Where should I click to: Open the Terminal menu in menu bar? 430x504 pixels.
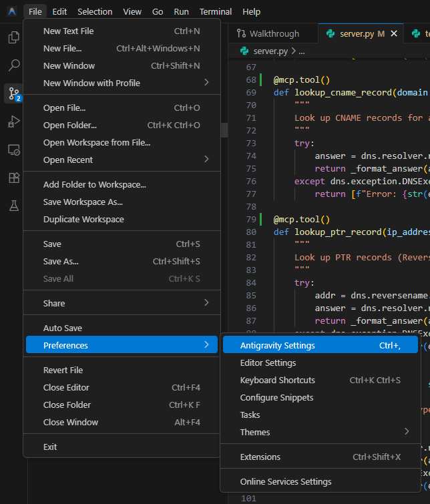point(216,11)
